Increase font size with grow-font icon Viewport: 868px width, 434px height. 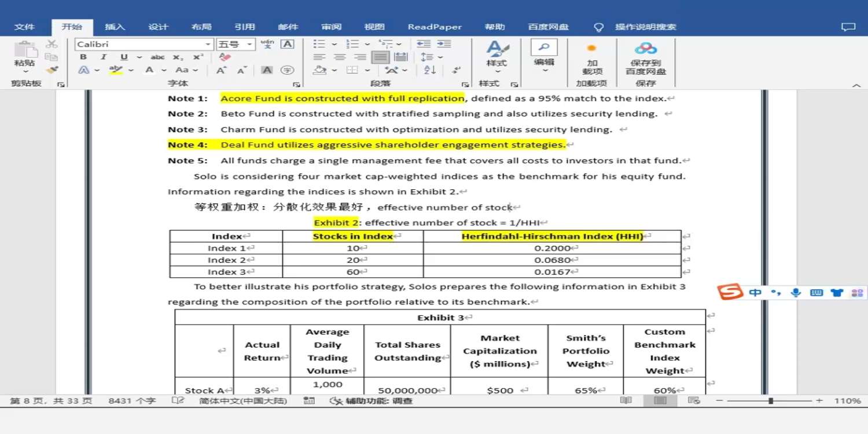tap(222, 70)
